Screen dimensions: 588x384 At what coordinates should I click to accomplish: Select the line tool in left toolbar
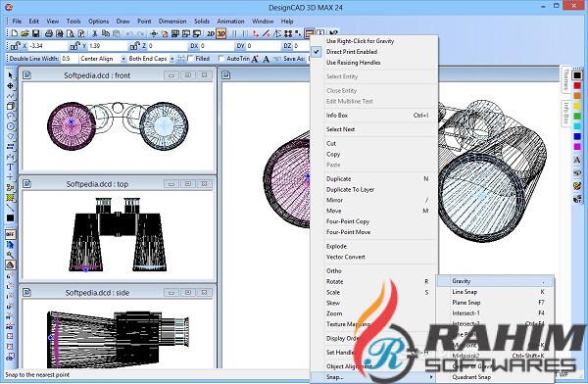(x=11, y=208)
